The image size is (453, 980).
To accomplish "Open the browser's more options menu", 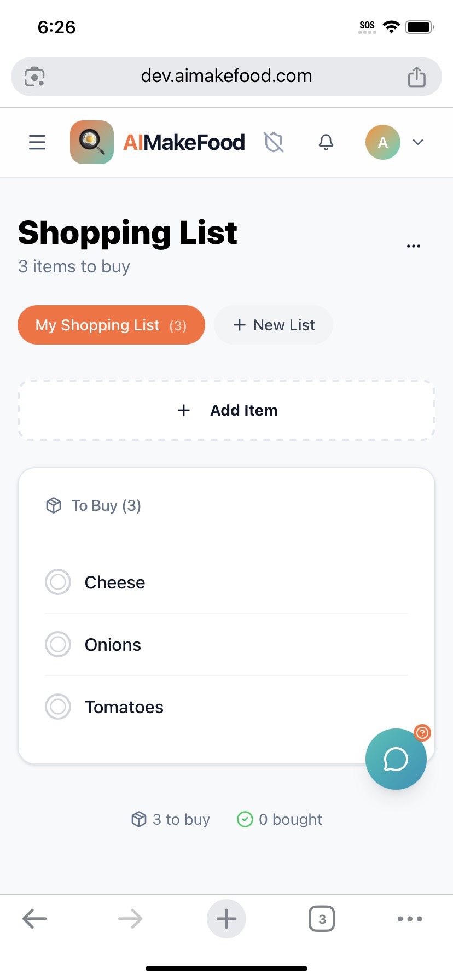I will point(410,919).
